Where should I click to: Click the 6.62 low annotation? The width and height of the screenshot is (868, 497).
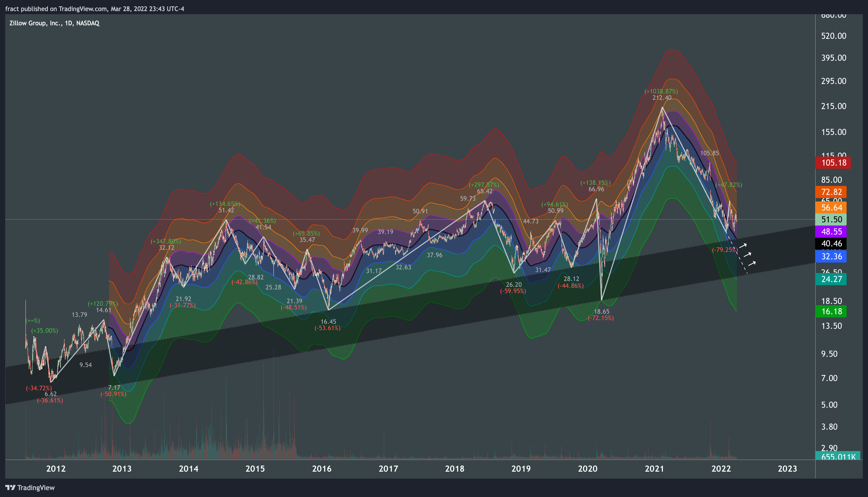tap(50, 394)
